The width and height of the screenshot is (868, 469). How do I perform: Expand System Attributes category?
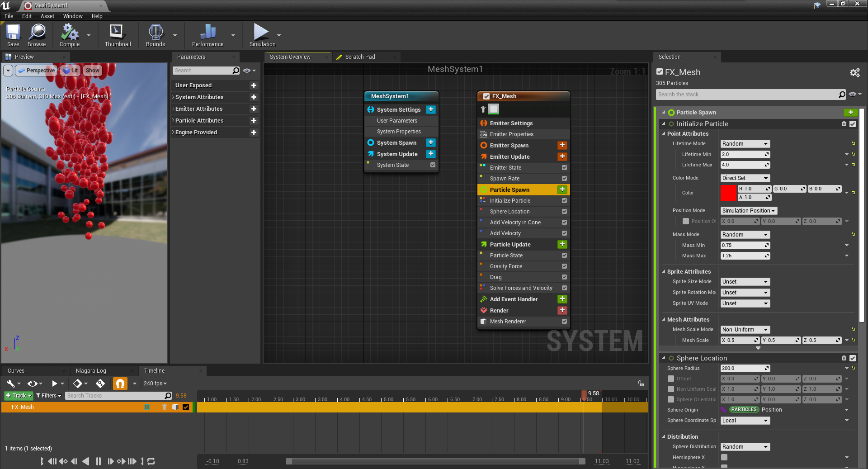pos(173,97)
